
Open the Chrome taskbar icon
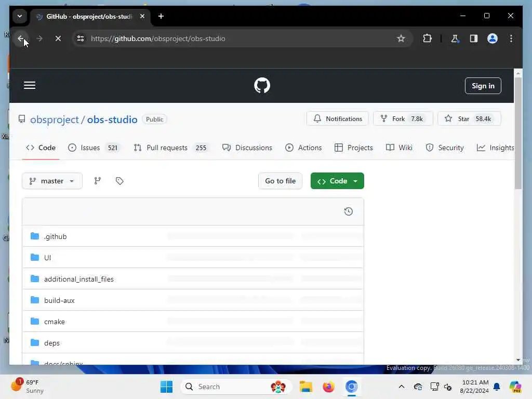(x=352, y=387)
